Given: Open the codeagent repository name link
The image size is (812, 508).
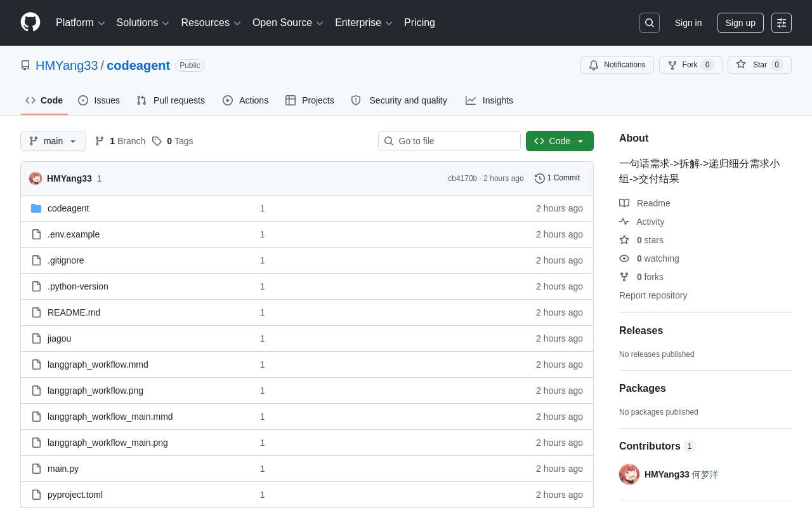Looking at the screenshot, I should [138, 65].
